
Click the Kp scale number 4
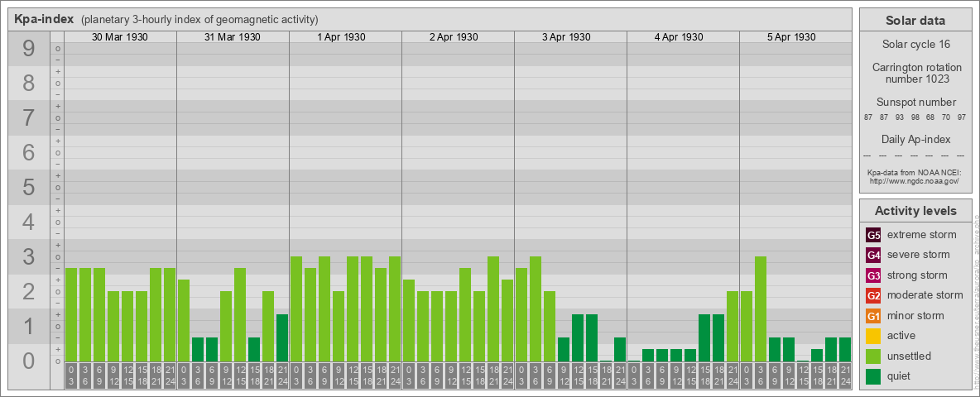28,222
